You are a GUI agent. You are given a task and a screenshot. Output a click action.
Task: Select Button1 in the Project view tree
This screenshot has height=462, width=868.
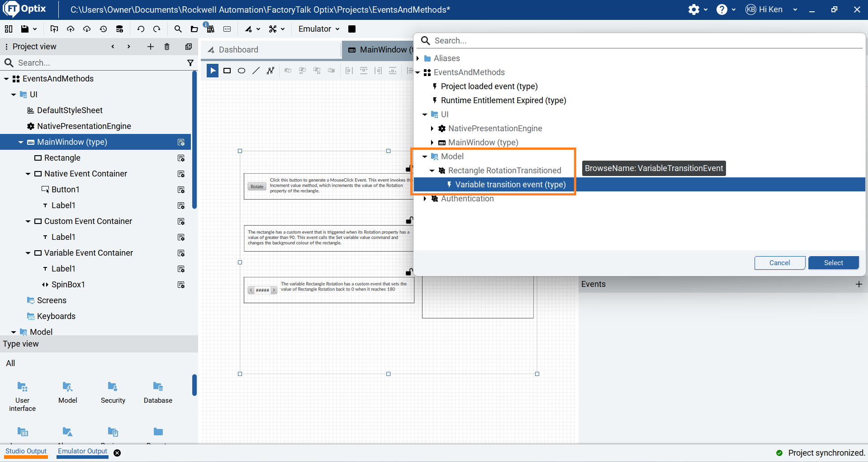click(x=66, y=190)
